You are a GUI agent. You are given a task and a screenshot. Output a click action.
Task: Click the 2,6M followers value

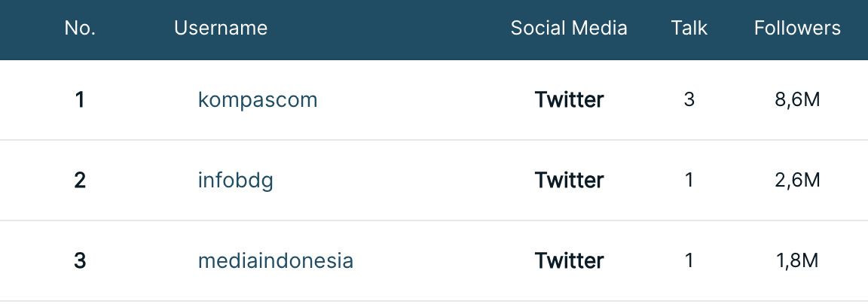coord(797,181)
